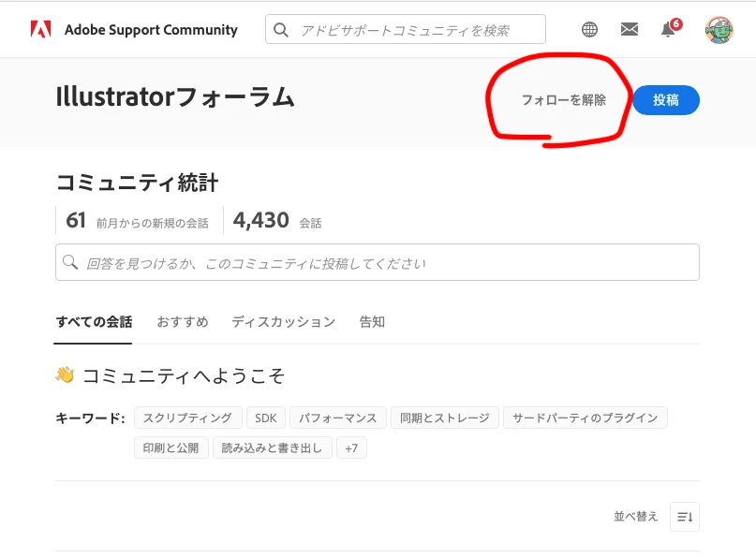This screenshot has height=558, width=756.
Task: Select the すべての会話 tab
Action: (x=94, y=322)
